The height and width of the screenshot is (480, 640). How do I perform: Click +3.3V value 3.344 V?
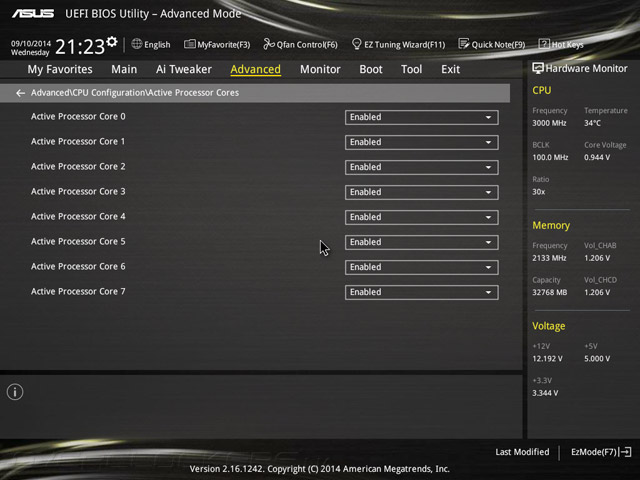tap(545, 393)
